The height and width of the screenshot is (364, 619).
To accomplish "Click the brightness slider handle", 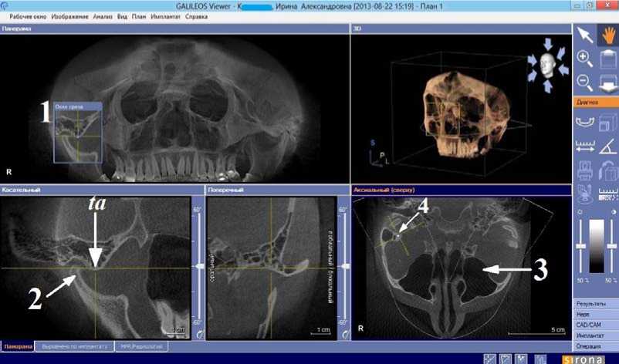I will pyautogui.click(x=580, y=246).
